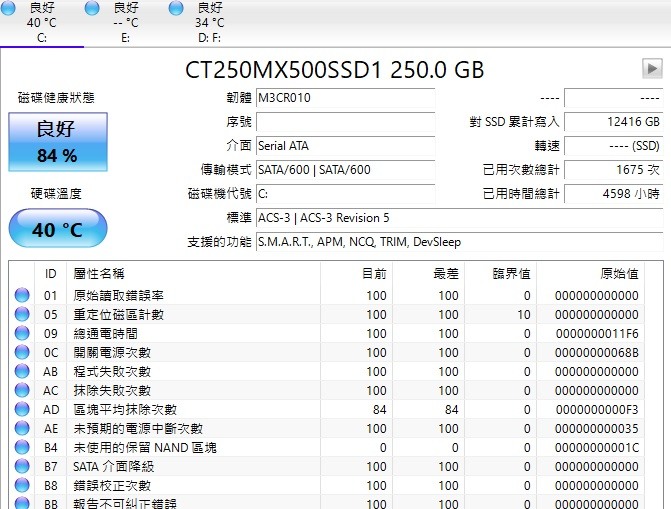Click status orb for attribute AE
Image resolution: width=671 pixels, height=509 pixels.
point(22,428)
